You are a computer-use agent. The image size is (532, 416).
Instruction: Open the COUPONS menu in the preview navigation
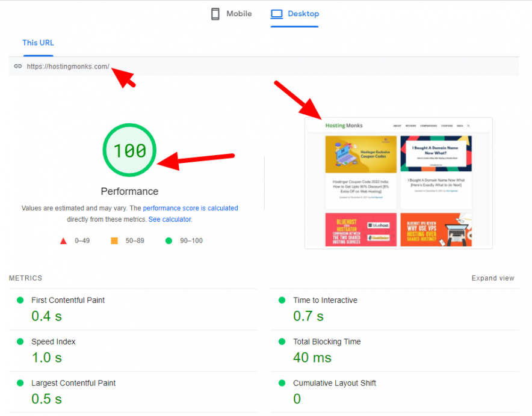(447, 126)
